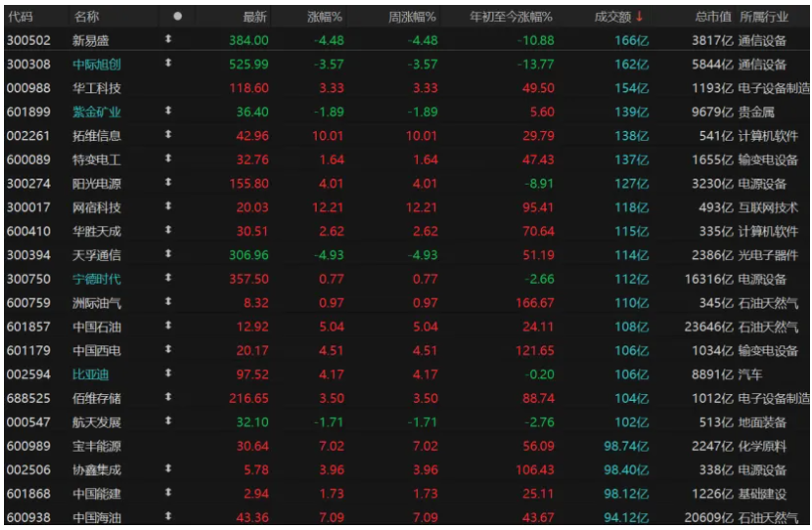
Task: Open stock code 688525
Action: point(29,397)
